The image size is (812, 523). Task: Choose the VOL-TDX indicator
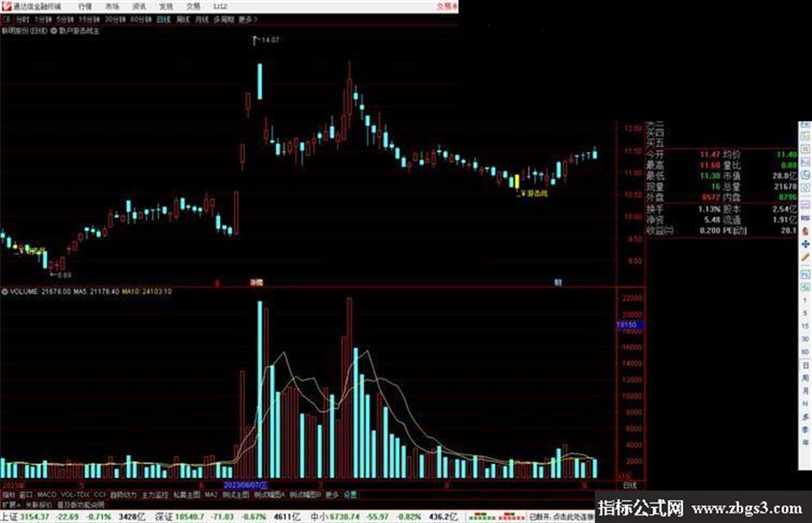click(76, 495)
